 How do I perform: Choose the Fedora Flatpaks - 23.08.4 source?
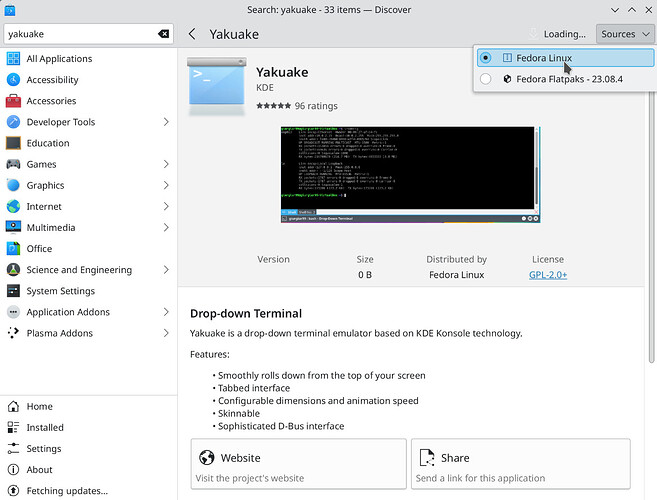pyautogui.click(x=565, y=79)
